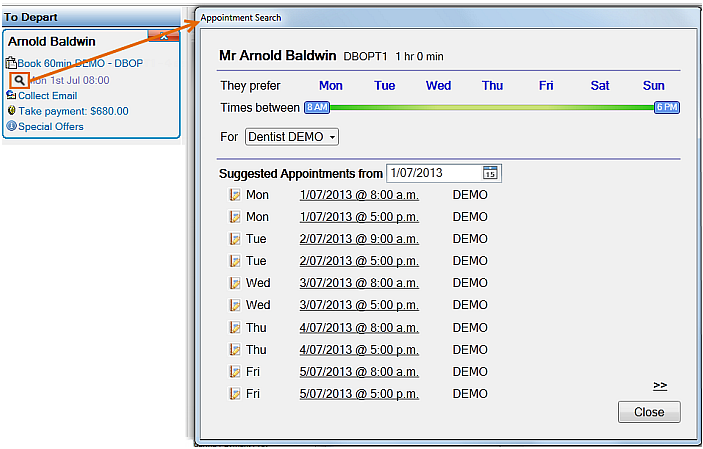
Task: Select appointment 5/07/2013 @ 8:00 a.m.
Action: pyautogui.click(x=359, y=372)
